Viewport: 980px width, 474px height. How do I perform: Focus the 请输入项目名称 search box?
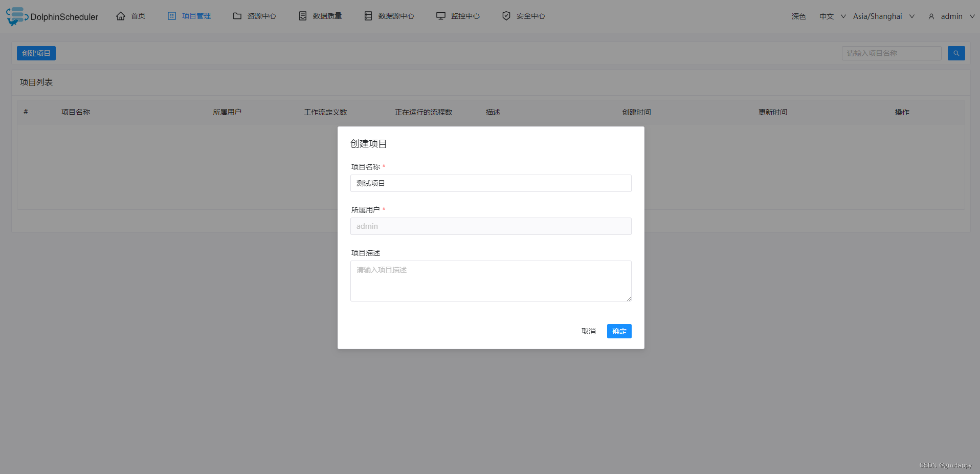click(x=892, y=53)
